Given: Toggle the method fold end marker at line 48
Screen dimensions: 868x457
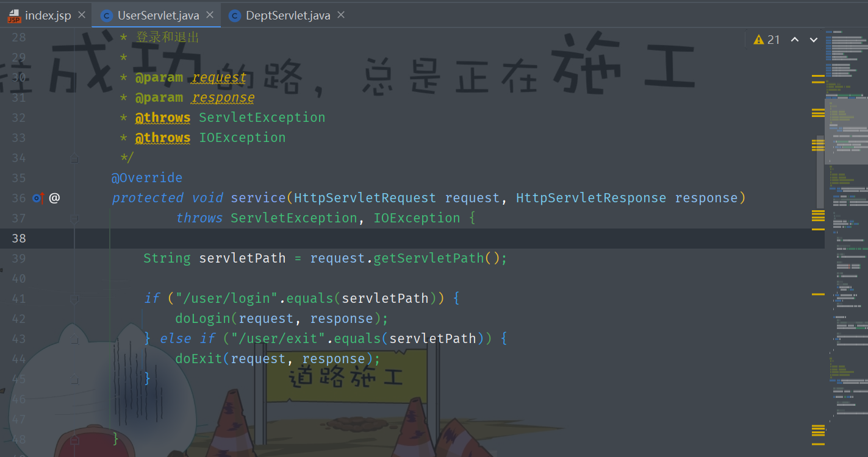Looking at the screenshot, I should click(x=74, y=439).
